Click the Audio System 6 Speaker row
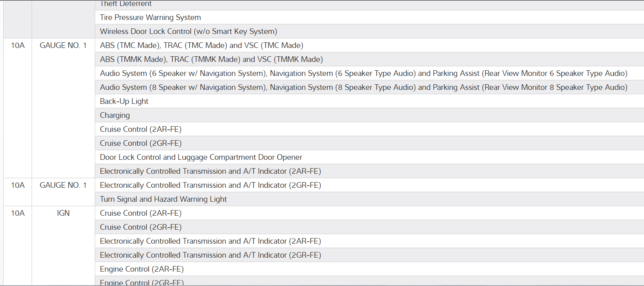The width and height of the screenshot is (644, 286). click(363, 73)
